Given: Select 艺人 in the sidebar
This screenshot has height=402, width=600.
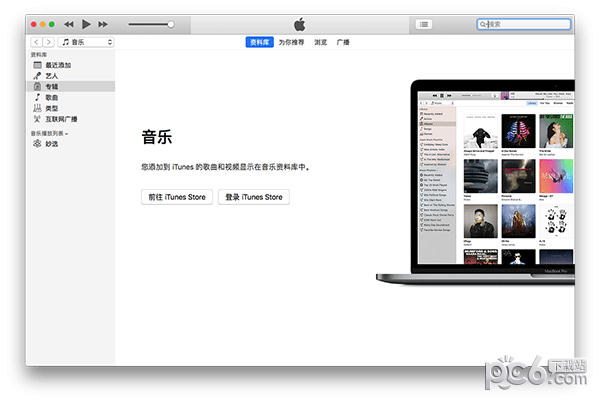Looking at the screenshot, I should [70, 76].
